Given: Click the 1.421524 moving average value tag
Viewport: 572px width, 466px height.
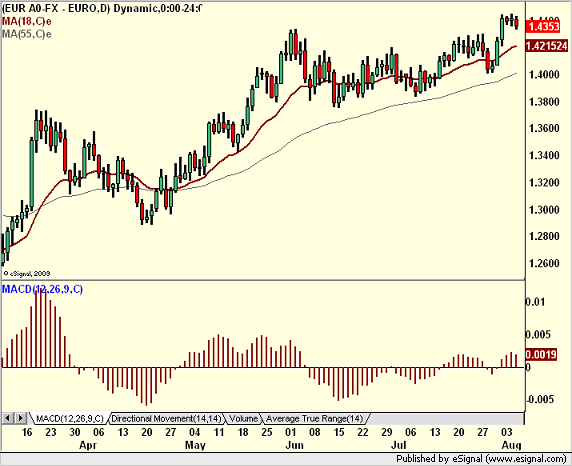Looking at the screenshot, I should 546,46.
